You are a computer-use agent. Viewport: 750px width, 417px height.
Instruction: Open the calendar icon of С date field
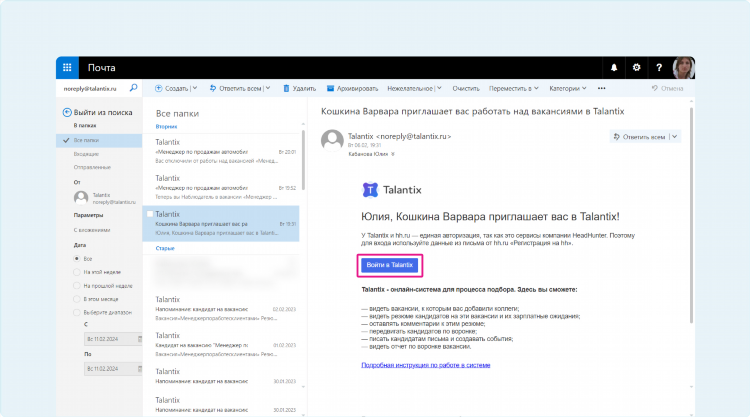[x=140, y=339]
